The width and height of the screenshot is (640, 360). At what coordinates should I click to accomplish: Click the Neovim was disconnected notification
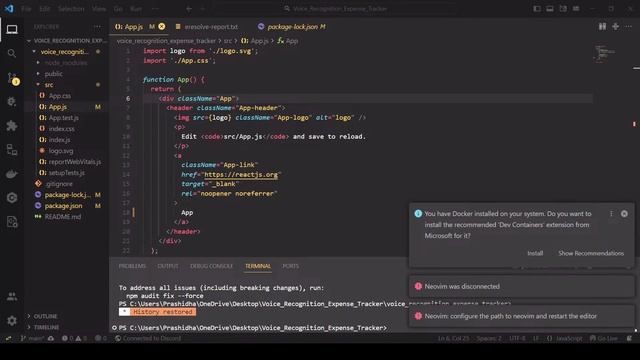[522, 287]
